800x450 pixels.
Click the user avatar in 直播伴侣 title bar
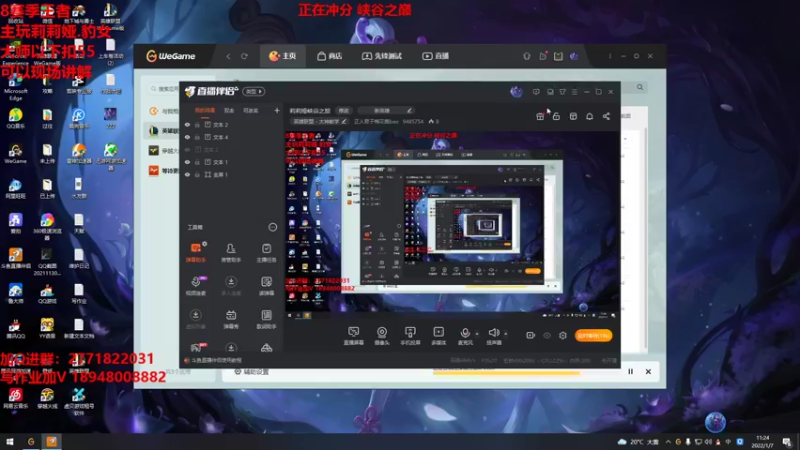pyautogui.click(x=516, y=92)
